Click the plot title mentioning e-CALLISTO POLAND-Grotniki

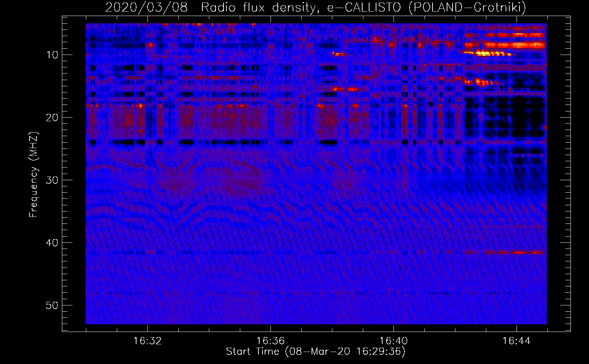(316, 7)
